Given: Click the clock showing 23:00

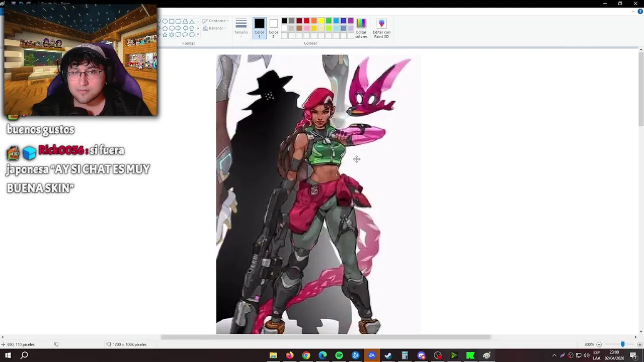Looking at the screenshot, I should tap(614, 353).
